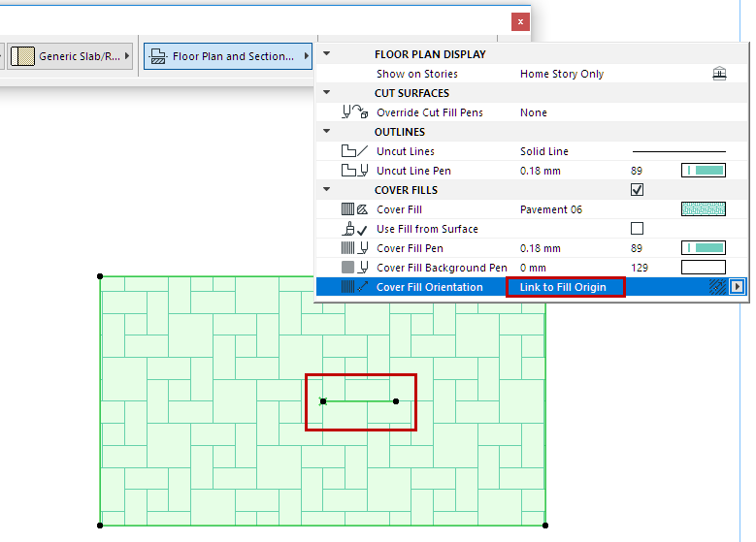
Task: Click the fill orientation hatch icon at row end
Action: tap(717, 287)
